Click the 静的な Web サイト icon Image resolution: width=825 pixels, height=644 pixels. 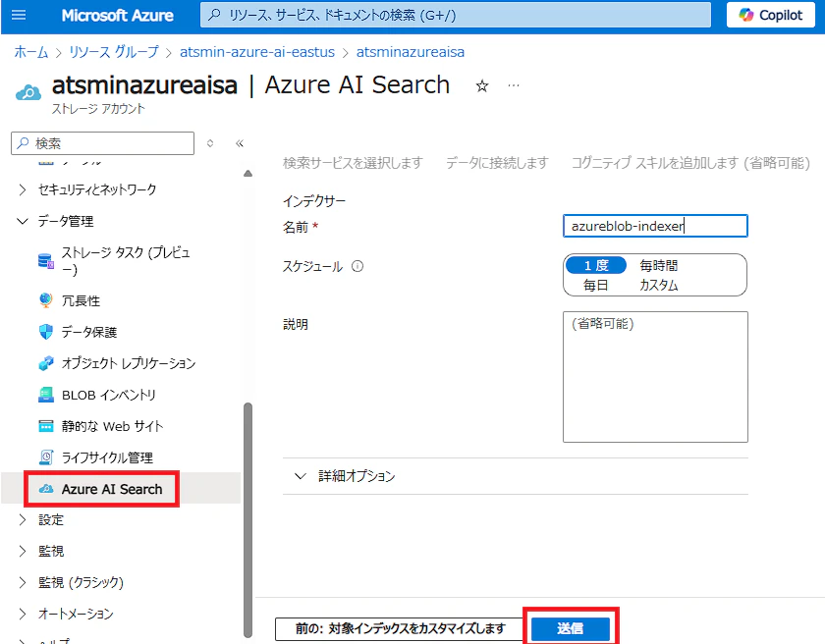[x=46, y=426]
